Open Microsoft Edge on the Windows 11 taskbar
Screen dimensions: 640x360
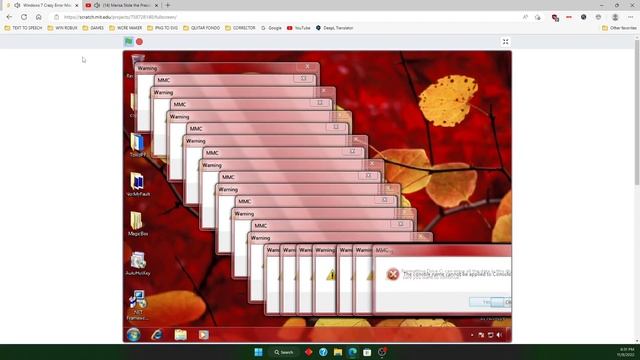click(352, 352)
